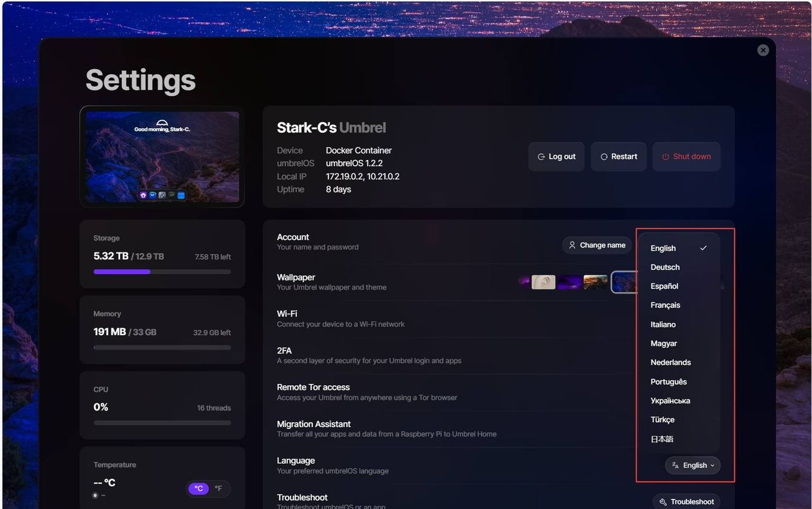Click the CPU usage progress bar

coord(162,423)
